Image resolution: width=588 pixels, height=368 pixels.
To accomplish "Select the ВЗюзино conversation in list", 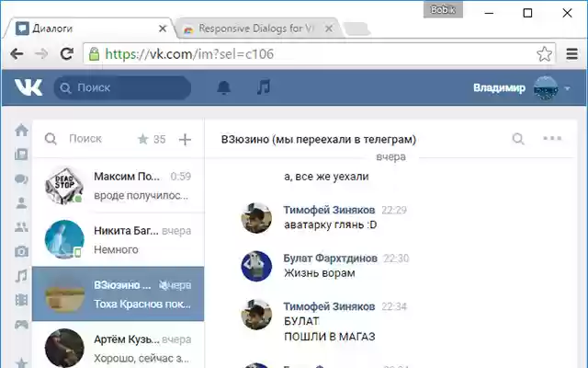I will tap(119, 294).
